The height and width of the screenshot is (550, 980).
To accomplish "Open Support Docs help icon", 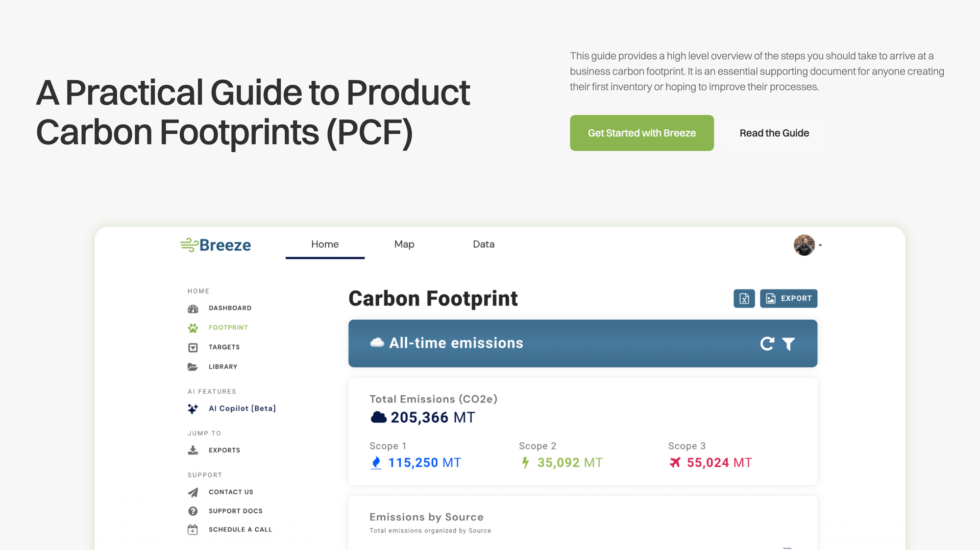I will point(193,511).
